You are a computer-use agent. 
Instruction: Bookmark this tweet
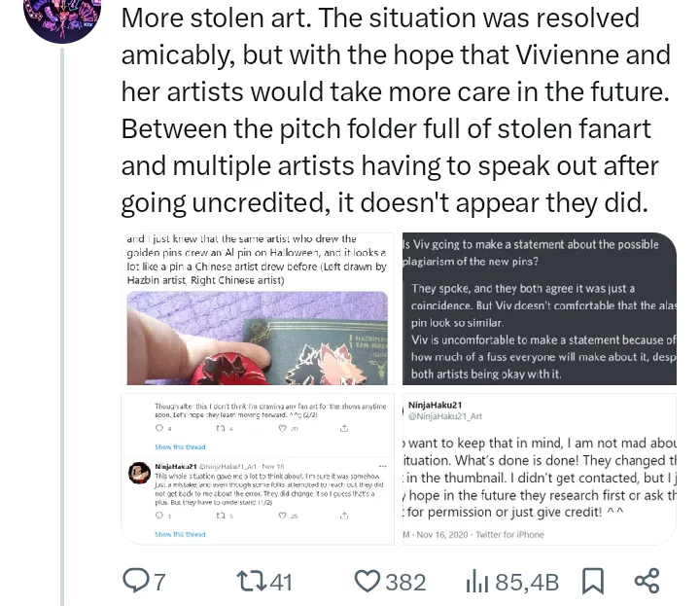592,581
